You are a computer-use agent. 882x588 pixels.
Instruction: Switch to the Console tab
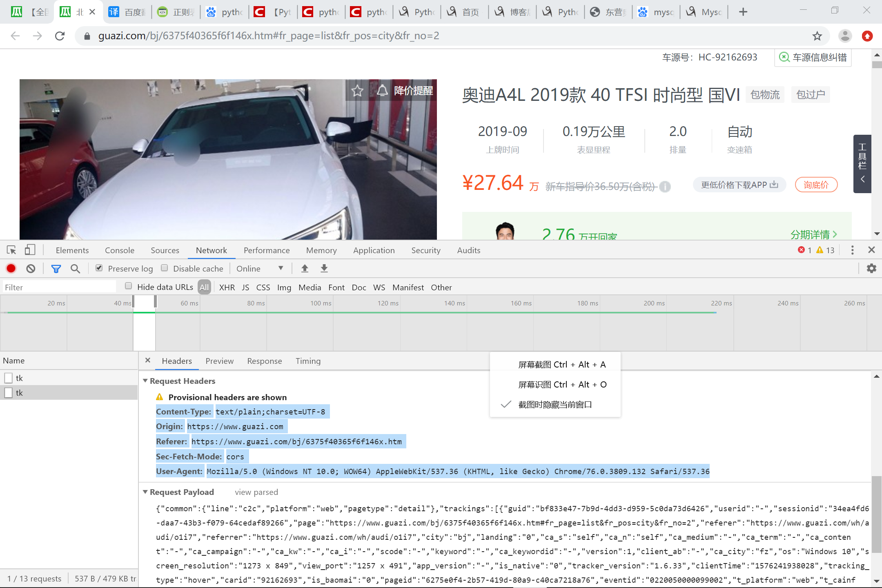click(119, 250)
